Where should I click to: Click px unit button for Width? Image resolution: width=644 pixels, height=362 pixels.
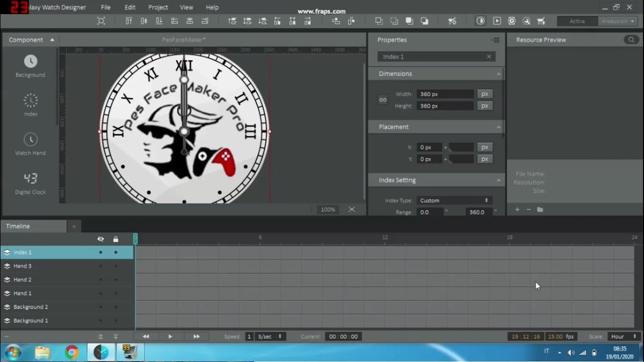[x=485, y=94]
